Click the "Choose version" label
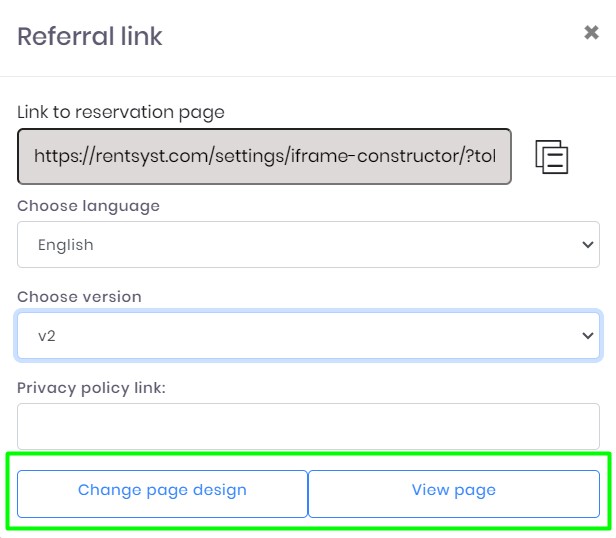The width and height of the screenshot is (616, 538). click(x=79, y=297)
